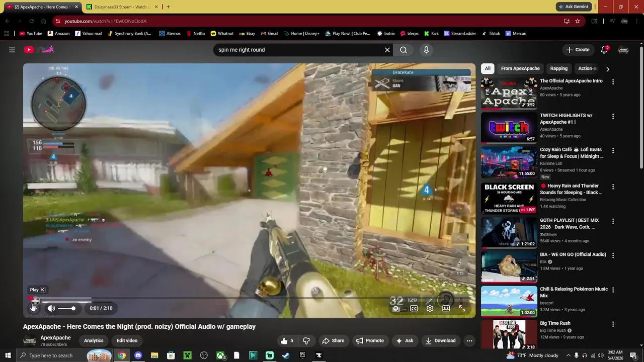Open the player settings gear
Viewport: 644px width, 362px height.
[x=430, y=308]
